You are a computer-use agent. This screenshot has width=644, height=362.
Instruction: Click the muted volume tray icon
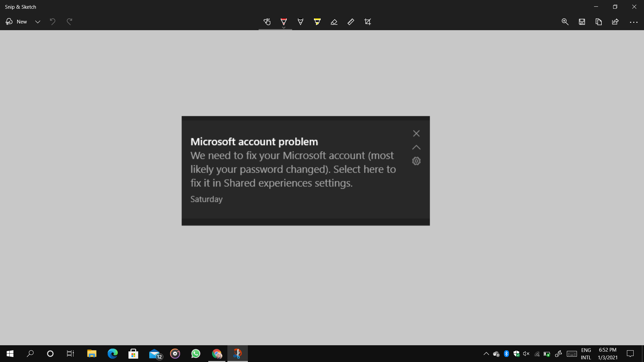click(526, 354)
